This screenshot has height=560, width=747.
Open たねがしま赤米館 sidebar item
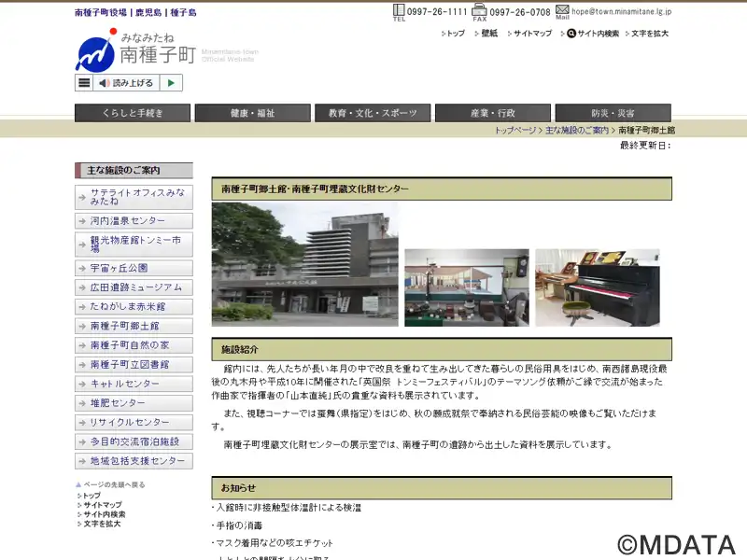(x=134, y=307)
